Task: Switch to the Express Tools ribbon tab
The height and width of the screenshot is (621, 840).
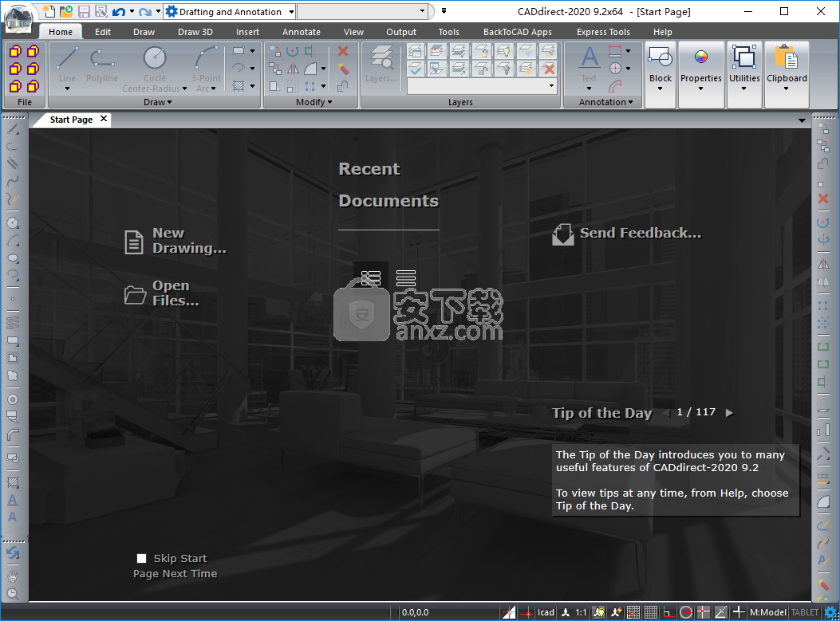Action: 603,32
